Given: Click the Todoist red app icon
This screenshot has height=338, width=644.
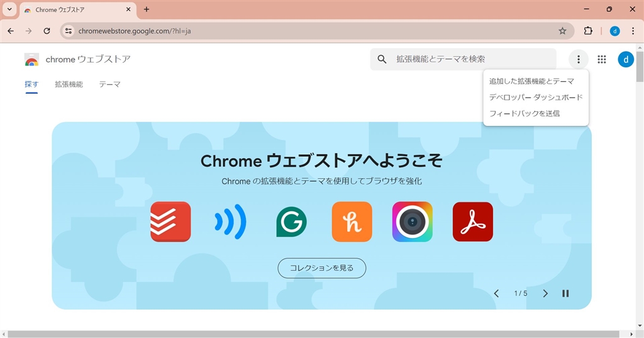Looking at the screenshot, I should click(x=170, y=222).
